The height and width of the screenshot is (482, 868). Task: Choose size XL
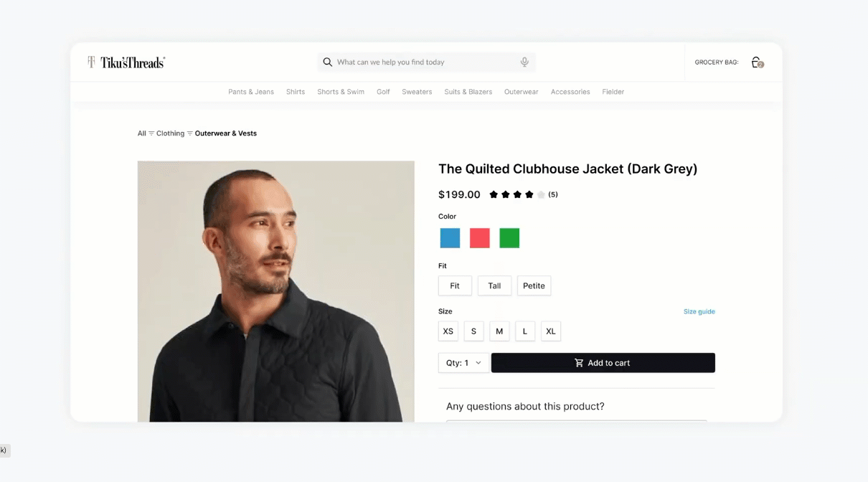[551, 331]
